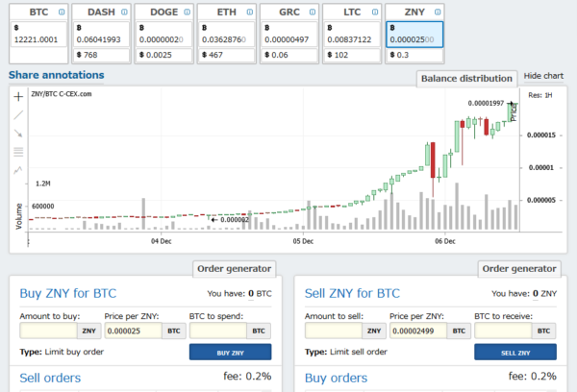Select the horizontal lines chart tool
This screenshot has height=392, width=577.
[18, 152]
